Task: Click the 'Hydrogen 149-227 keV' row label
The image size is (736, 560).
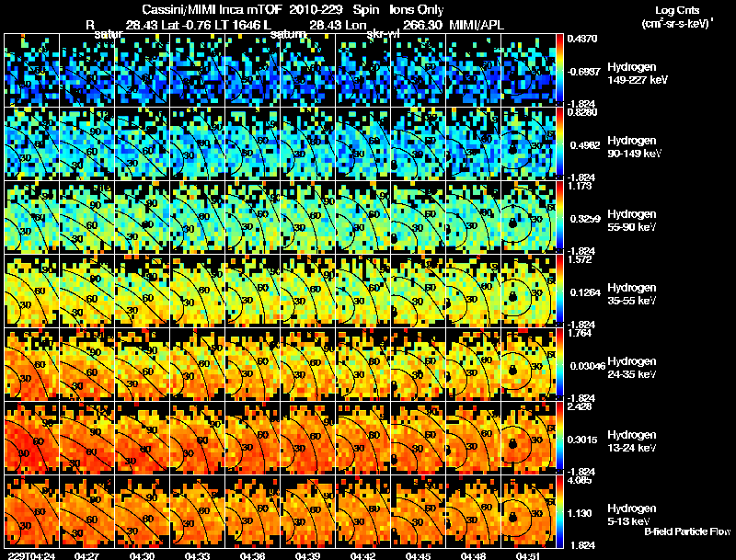Action: click(638, 74)
